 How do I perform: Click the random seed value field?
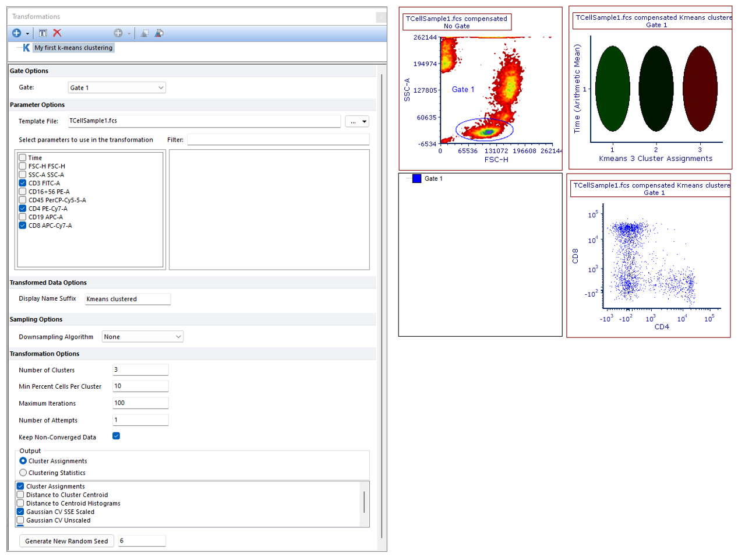[x=142, y=541]
